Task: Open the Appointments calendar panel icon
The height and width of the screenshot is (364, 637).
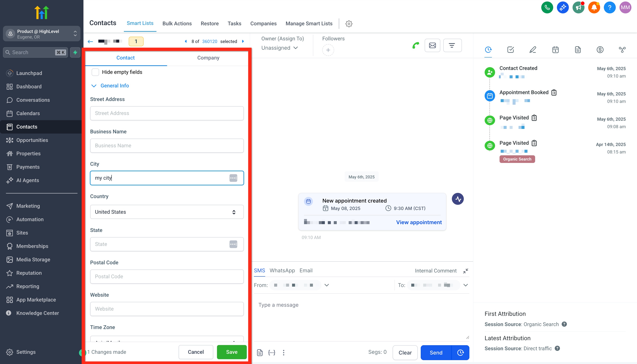Action: click(555, 49)
